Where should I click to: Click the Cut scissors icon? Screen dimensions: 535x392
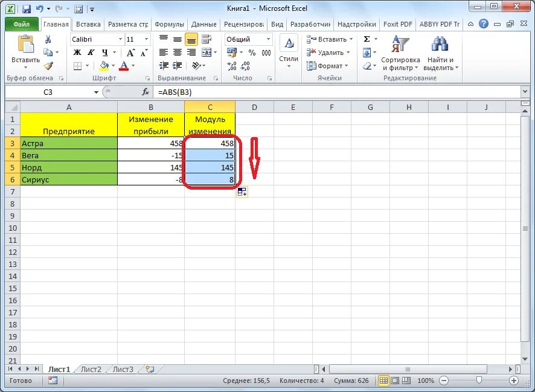click(x=48, y=39)
